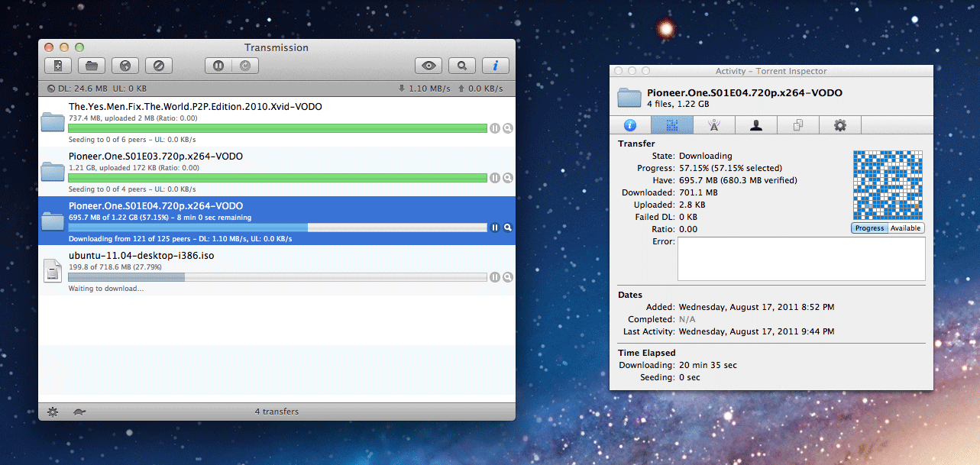Activate Quick Look eye icon in the toolbar
The height and width of the screenshot is (465, 980).
(428, 66)
